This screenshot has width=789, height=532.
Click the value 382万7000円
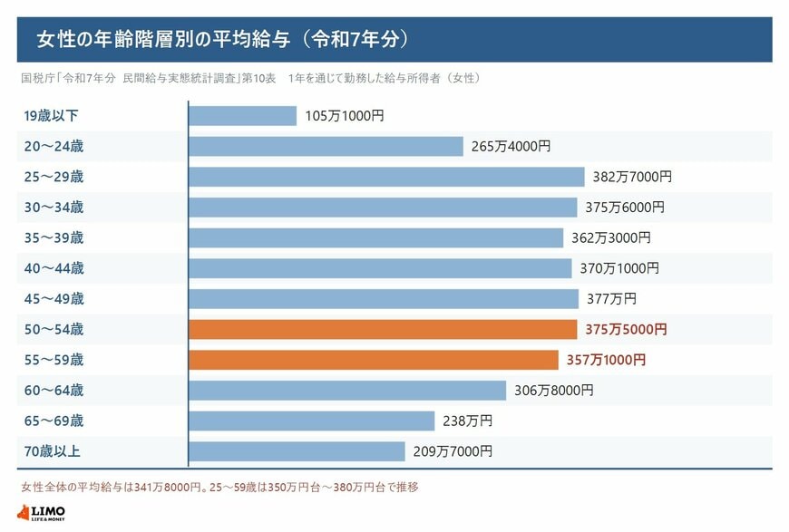(x=632, y=177)
